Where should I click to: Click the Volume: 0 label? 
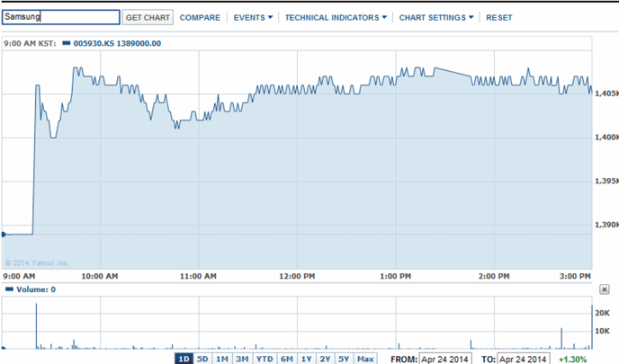click(36, 289)
